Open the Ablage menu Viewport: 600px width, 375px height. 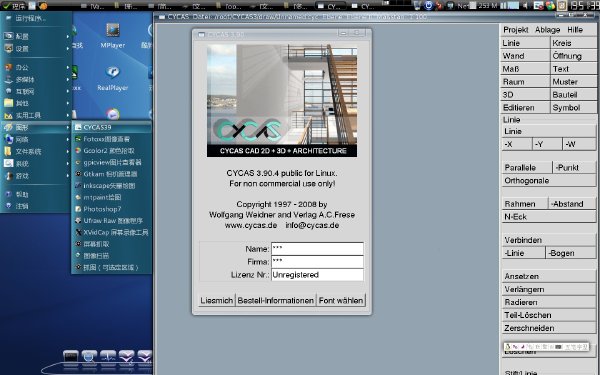[547, 29]
